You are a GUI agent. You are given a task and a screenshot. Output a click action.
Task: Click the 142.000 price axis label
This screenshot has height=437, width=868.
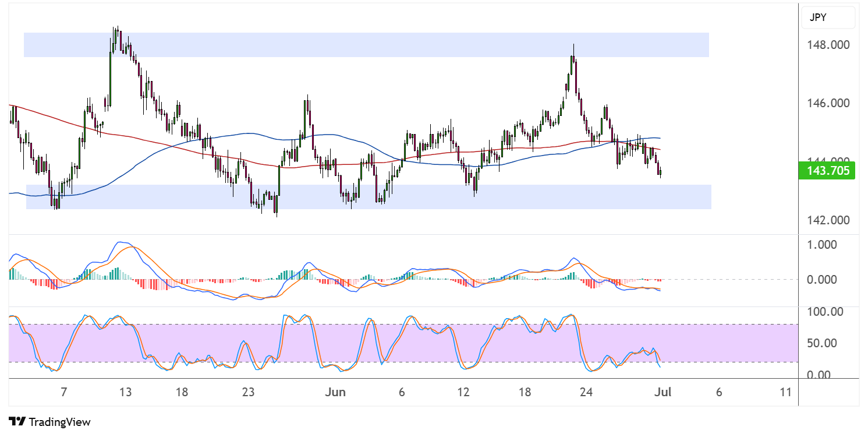pos(828,220)
